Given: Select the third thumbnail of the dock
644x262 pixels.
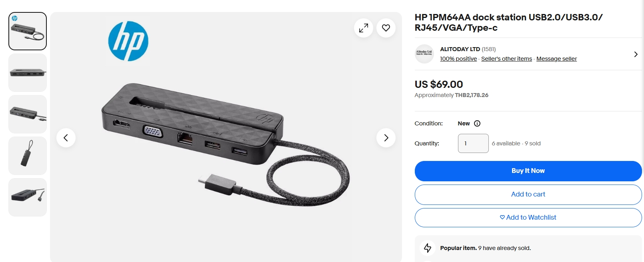Looking at the screenshot, I should pos(28,114).
